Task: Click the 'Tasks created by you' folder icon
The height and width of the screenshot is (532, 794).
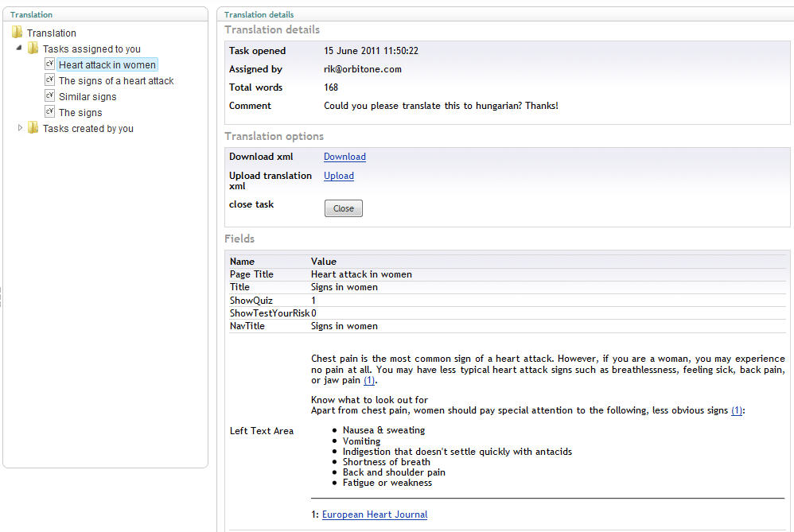Action: tap(33, 128)
